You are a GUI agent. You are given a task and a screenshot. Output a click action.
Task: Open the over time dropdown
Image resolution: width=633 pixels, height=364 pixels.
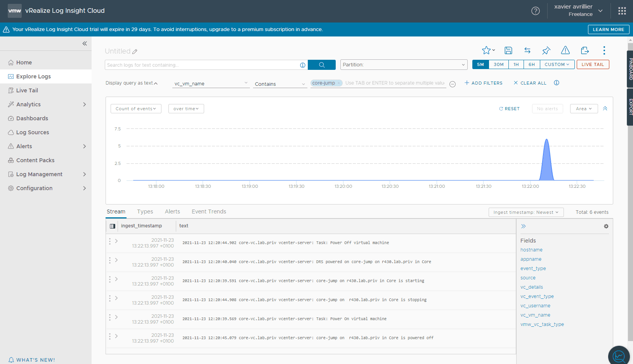click(186, 109)
